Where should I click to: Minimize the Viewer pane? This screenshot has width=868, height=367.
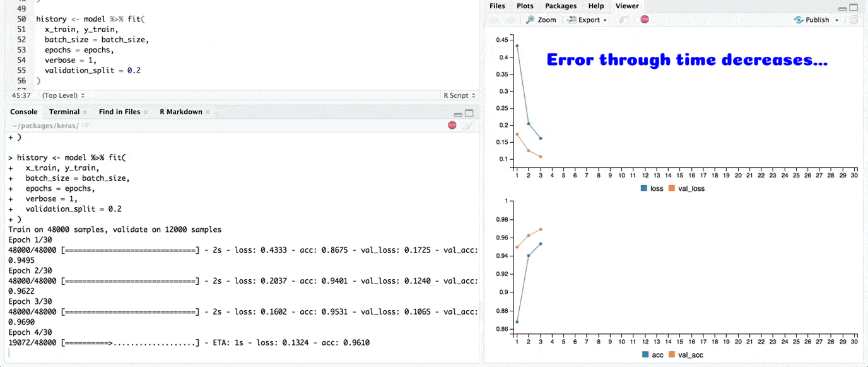tap(843, 8)
